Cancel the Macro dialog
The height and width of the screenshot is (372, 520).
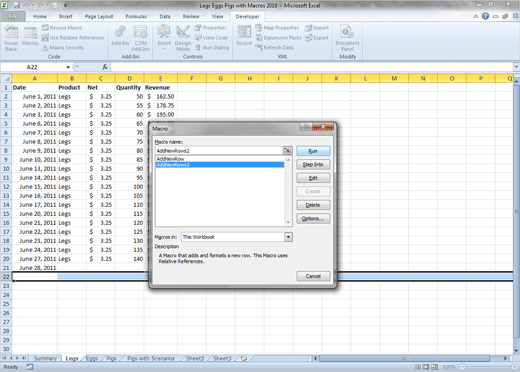[313, 276]
